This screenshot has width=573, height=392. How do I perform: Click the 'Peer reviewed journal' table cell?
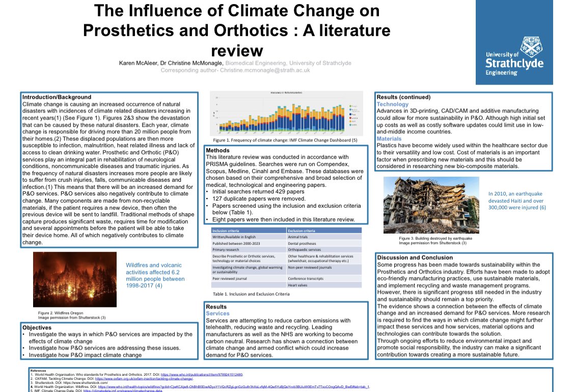tap(249, 278)
